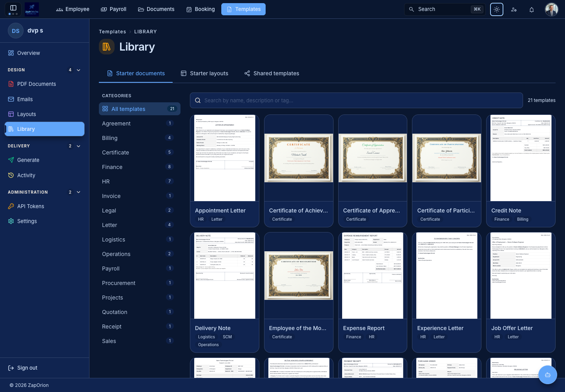Open the Documents menu

(x=156, y=9)
